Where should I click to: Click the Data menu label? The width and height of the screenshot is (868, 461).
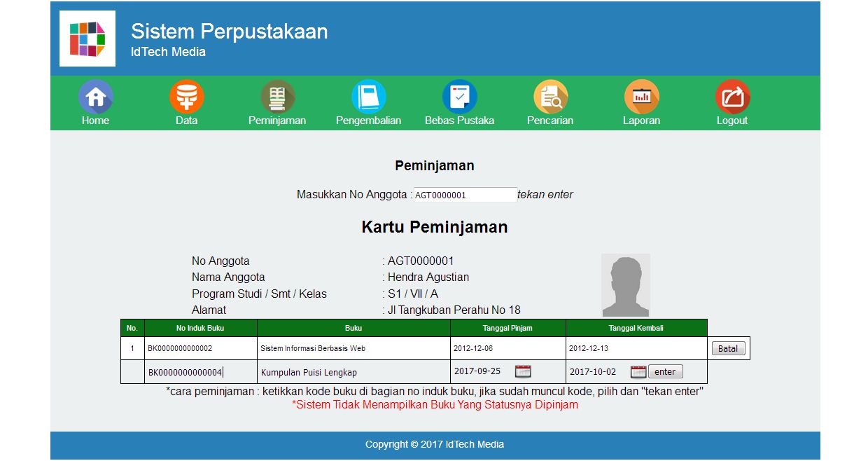[x=186, y=121]
